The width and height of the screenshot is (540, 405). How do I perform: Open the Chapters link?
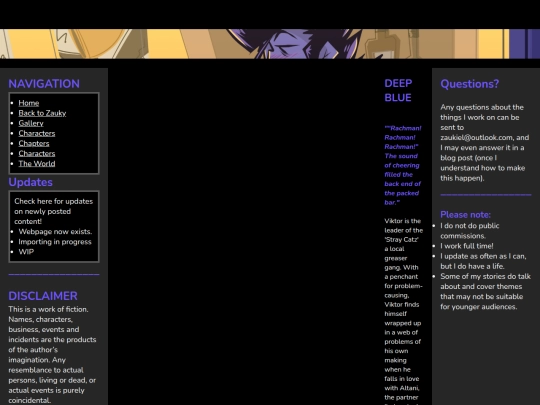point(34,143)
